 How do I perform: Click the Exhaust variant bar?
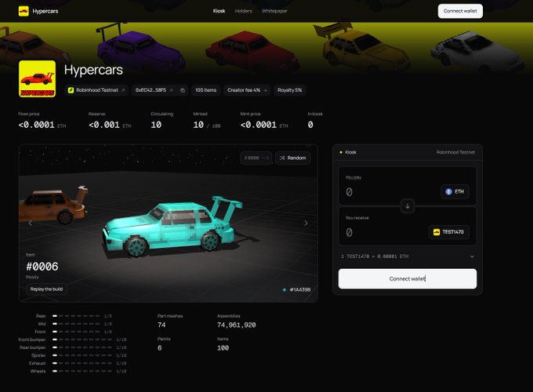82,363
